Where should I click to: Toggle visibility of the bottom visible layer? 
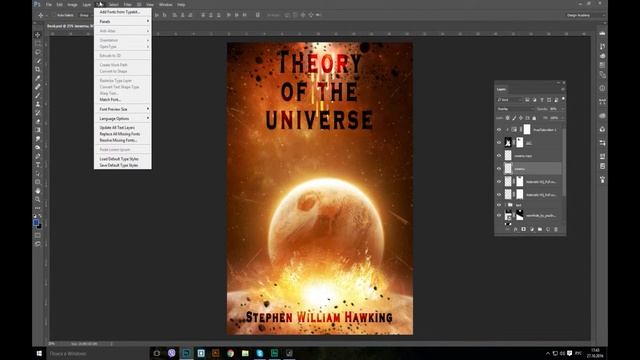point(499,215)
